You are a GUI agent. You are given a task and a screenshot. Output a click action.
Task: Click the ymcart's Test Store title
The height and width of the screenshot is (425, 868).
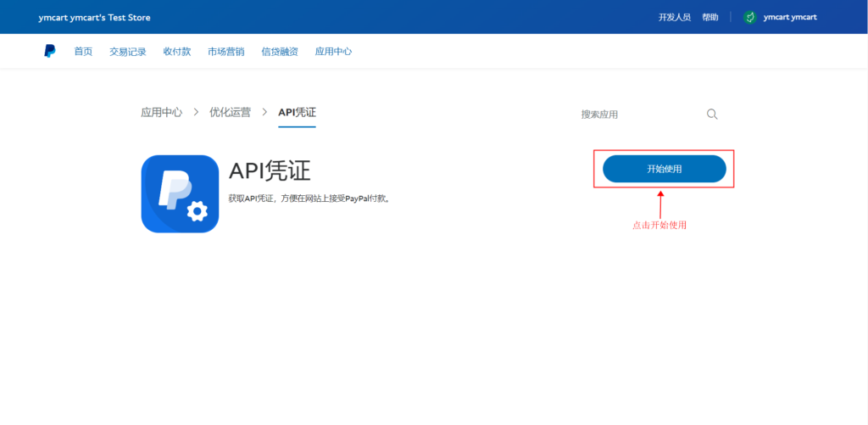pos(95,17)
